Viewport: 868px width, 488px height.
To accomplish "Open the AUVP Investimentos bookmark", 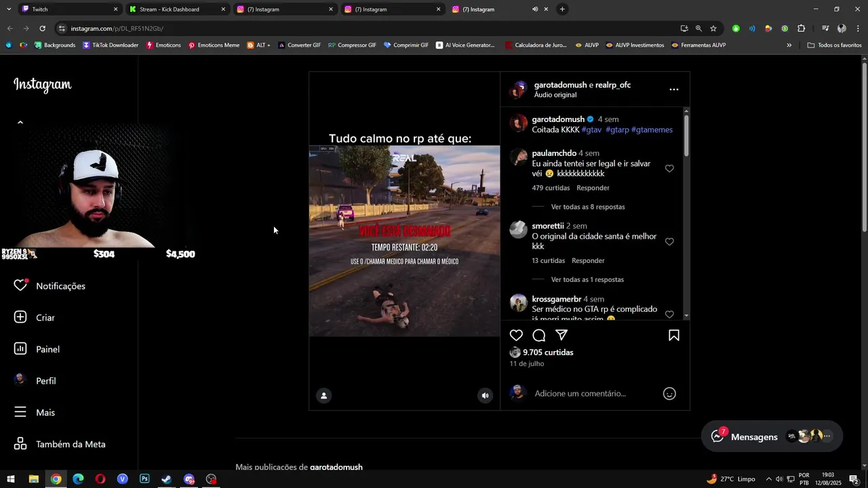I will (x=635, y=45).
